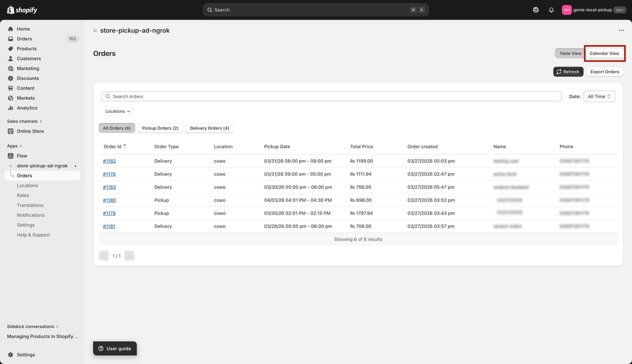
Task: Toggle sorting on the Order Id column
Action: 115,146
